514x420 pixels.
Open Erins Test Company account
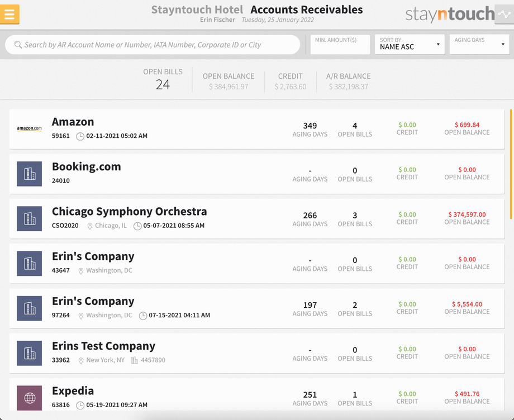257,354
